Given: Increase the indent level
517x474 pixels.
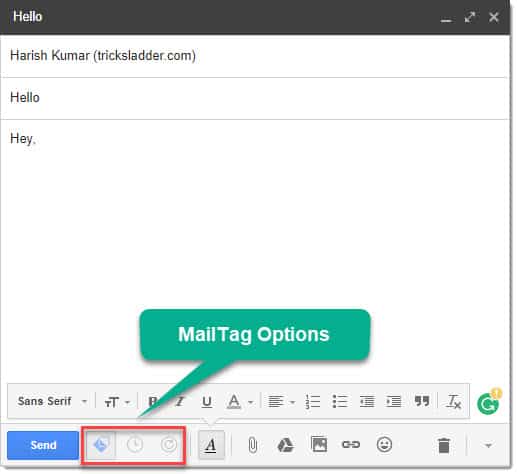Looking at the screenshot, I should [393, 401].
